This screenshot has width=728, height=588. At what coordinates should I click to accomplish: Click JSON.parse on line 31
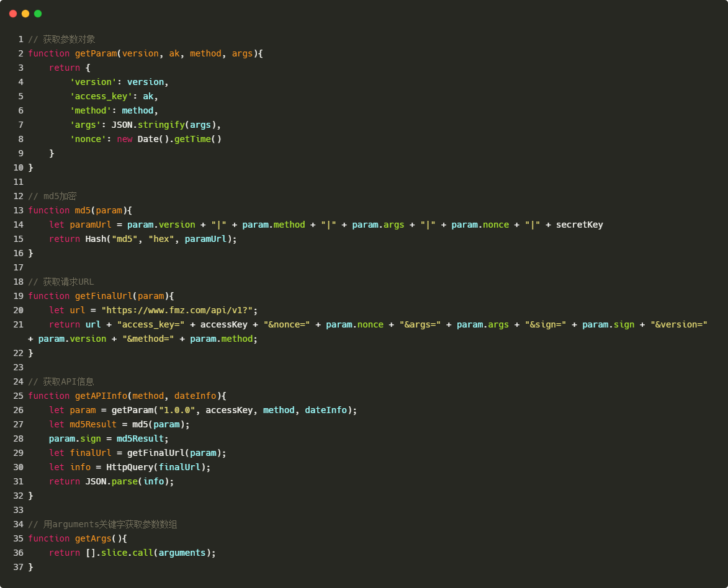point(112,482)
